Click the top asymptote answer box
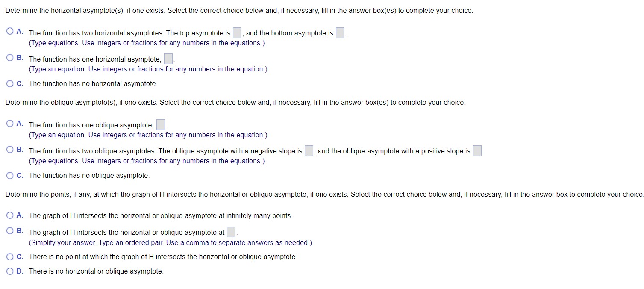 [236, 32]
